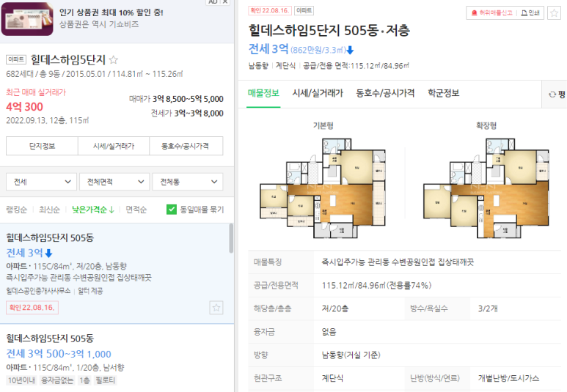Sort listings by 면적순
Image resolution: width=567 pixels, height=392 pixels.
click(136, 210)
